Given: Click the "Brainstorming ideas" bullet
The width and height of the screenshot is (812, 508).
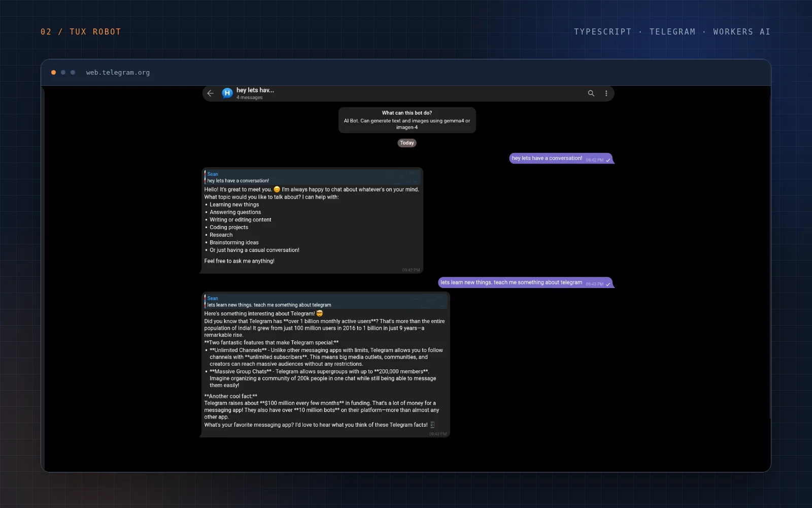Looking at the screenshot, I should tap(234, 243).
